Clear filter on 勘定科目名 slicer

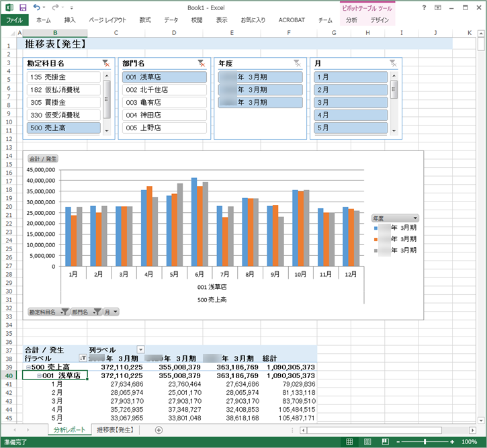point(106,63)
